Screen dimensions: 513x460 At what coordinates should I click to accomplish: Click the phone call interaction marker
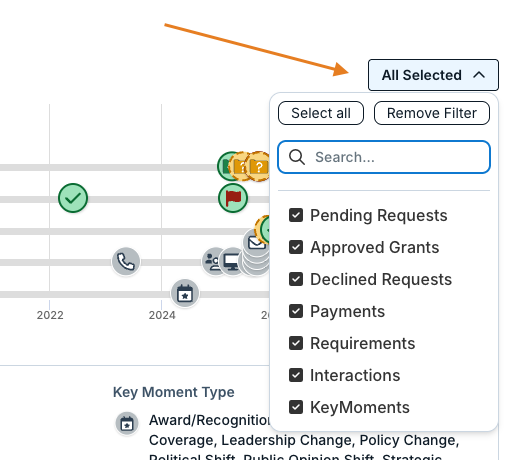click(x=126, y=262)
